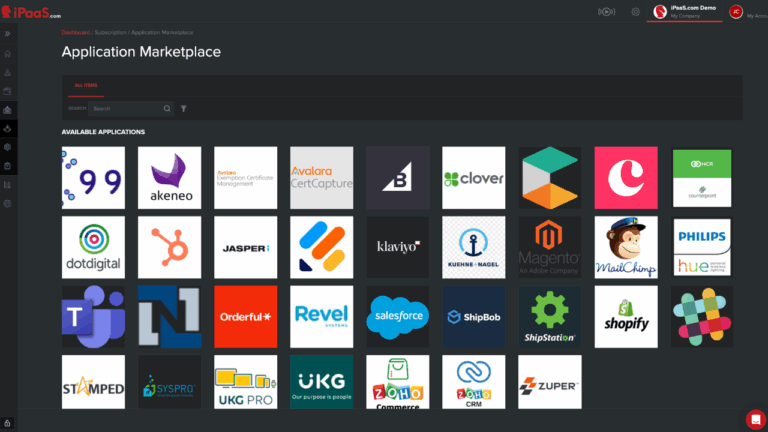Select the Zoho CRM application tile
768x432 pixels.
pyautogui.click(x=473, y=382)
